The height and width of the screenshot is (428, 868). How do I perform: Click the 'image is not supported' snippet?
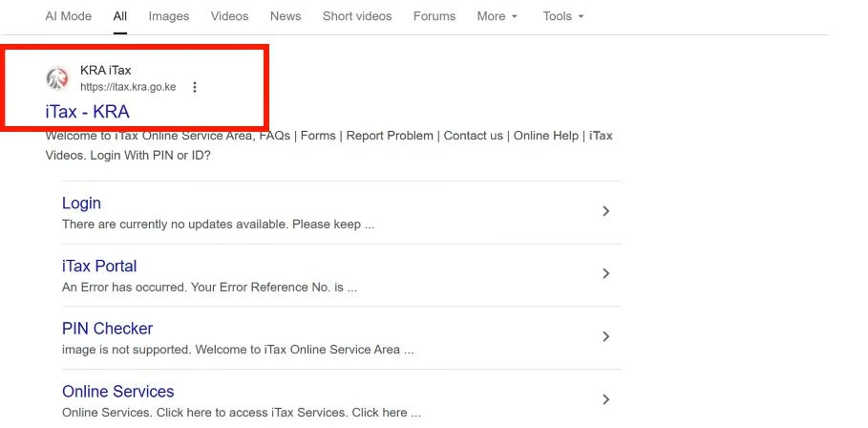tap(238, 350)
